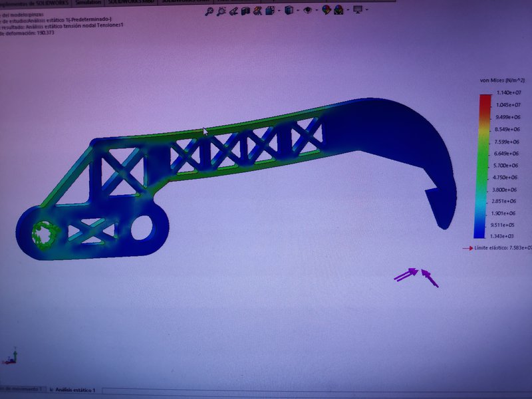Open the Edit Appearance sphere icon

[x=325, y=10]
